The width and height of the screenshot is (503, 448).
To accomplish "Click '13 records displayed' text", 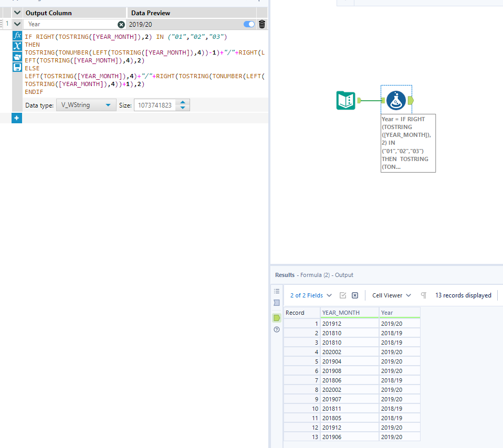I will pos(463,295).
